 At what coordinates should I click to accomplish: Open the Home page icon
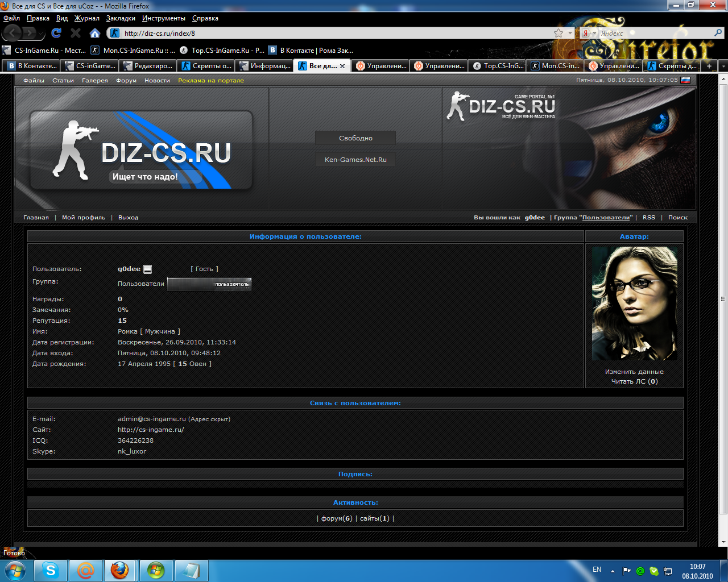pos(95,33)
